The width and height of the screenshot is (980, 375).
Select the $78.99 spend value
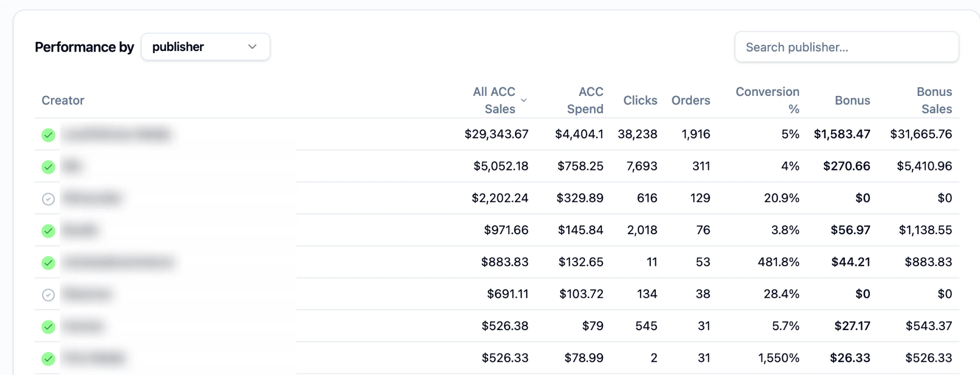[x=584, y=358]
